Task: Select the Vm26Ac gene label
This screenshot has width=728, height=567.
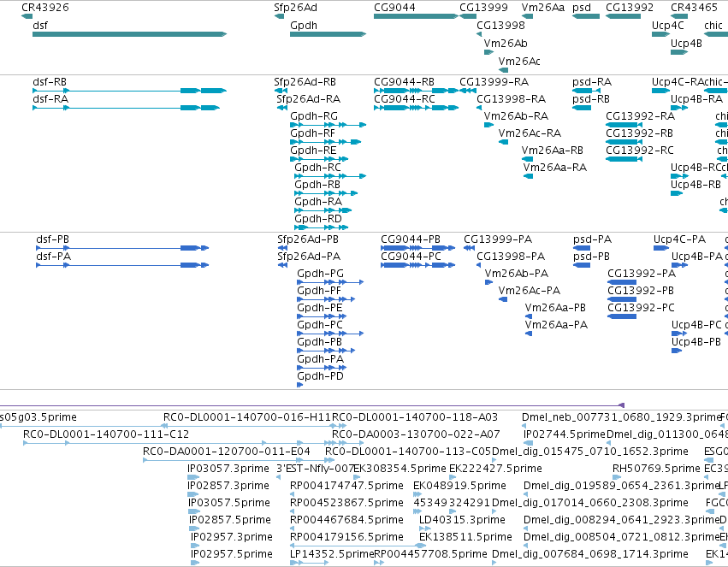Action: coord(519,62)
